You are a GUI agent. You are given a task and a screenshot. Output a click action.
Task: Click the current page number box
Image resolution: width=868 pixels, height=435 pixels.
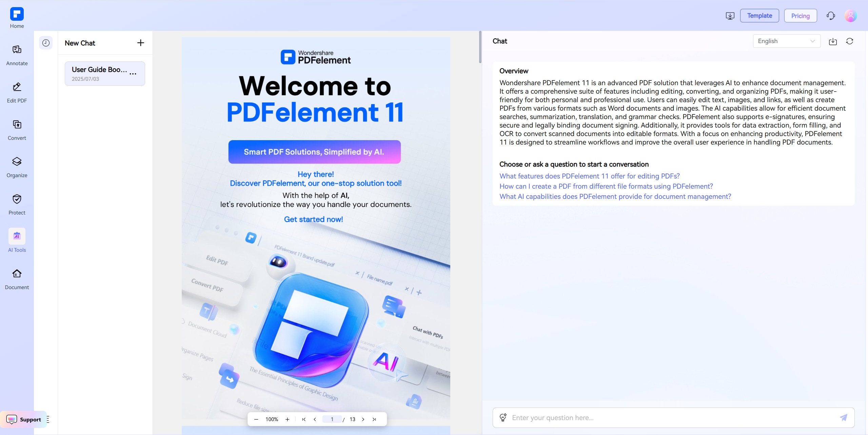point(332,419)
